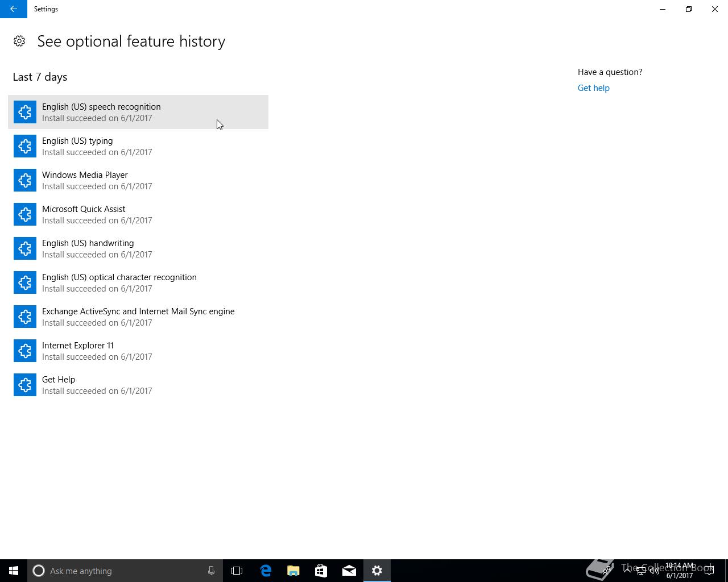Open the Windows Start menu

point(14,571)
